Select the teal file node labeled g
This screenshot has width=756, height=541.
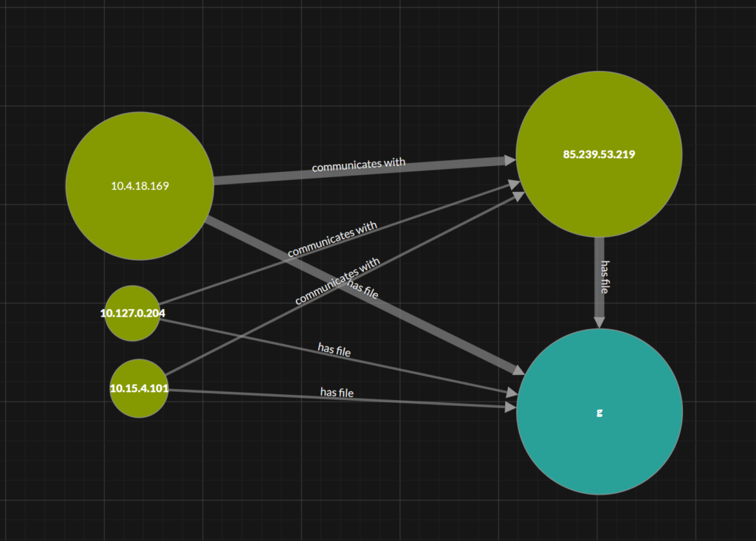point(599,412)
